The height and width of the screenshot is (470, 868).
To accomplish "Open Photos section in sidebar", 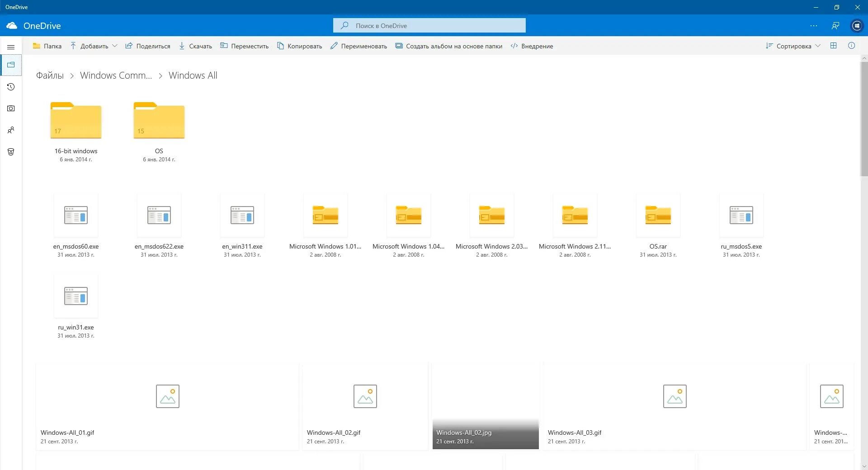I will (x=11, y=108).
